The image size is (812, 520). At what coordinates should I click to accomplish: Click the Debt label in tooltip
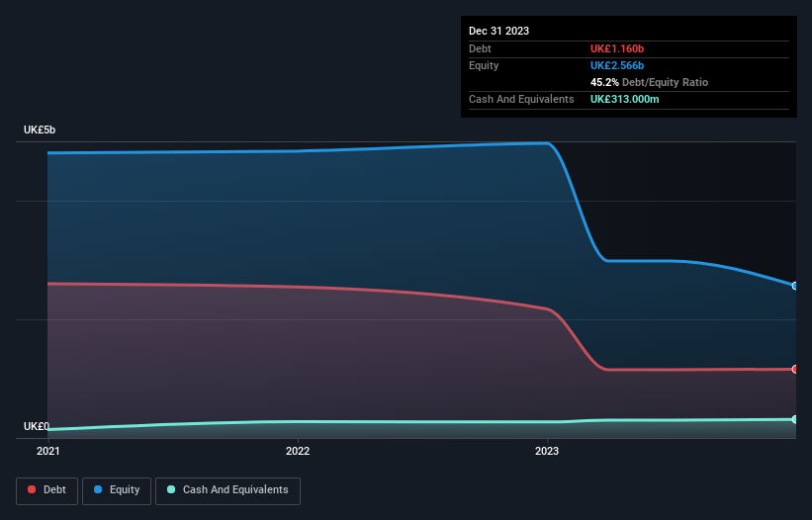pos(480,48)
